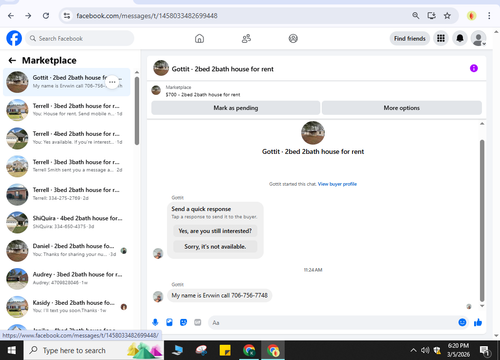This screenshot has height=360, width=500.
Task: Show hidden system tray icons chevron
Action: (413, 350)
